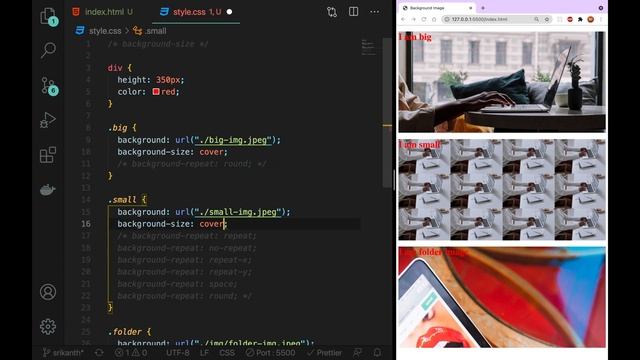Click the browser back arrow

403,19
